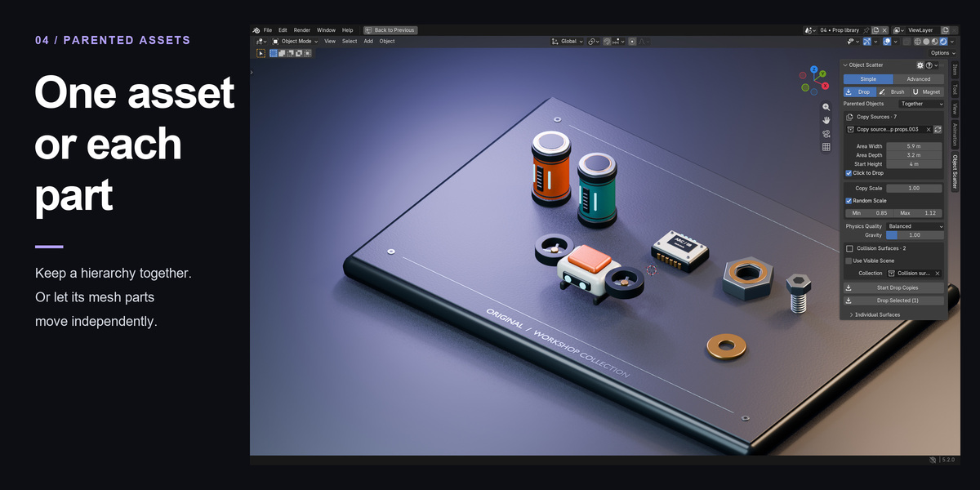980x490 pixels.
Task: Click the Back to Previous button
Action: [390, 30]
